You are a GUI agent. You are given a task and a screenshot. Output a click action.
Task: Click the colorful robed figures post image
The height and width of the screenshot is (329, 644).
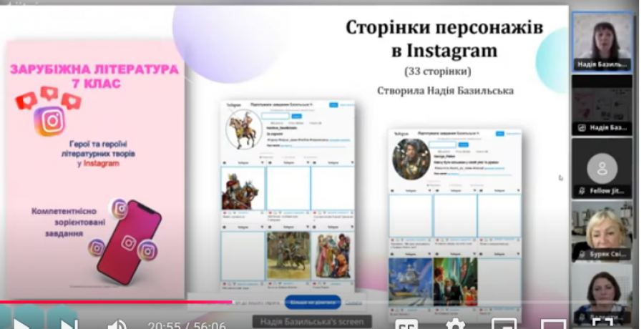[333, 255]
